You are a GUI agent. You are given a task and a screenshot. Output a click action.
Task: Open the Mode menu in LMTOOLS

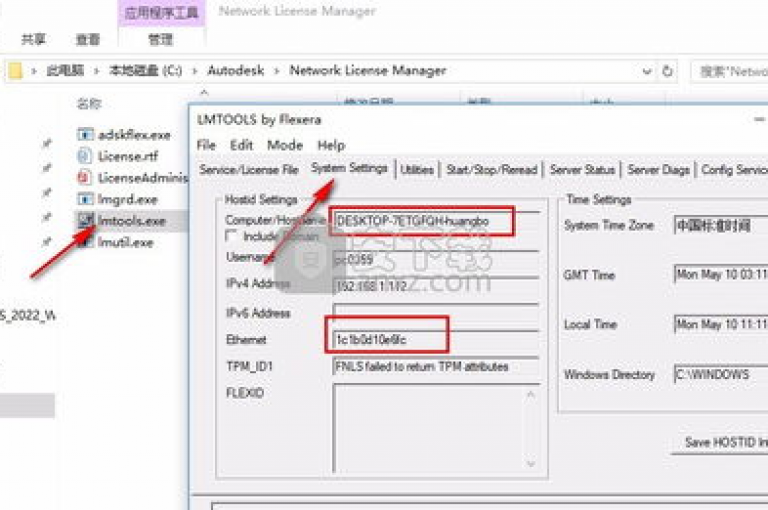pyautogui.click(x=285, y=145)
